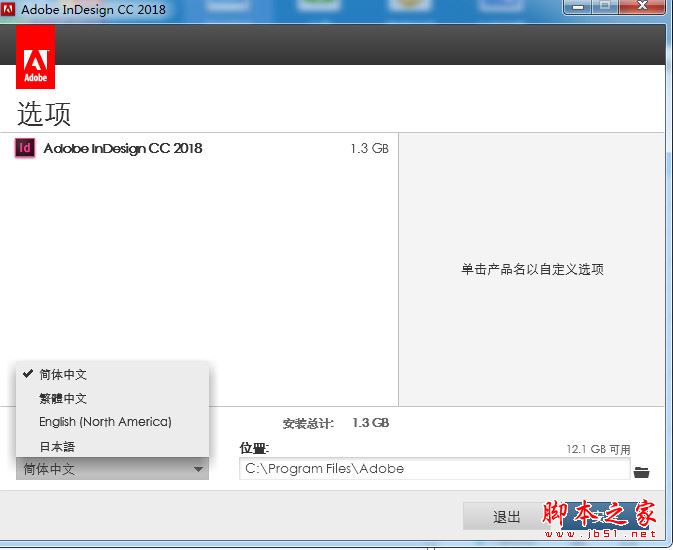The height and width of the screenshot is (550, 673).
Task: Select 简体中文 in the language list
Action: 112,374
